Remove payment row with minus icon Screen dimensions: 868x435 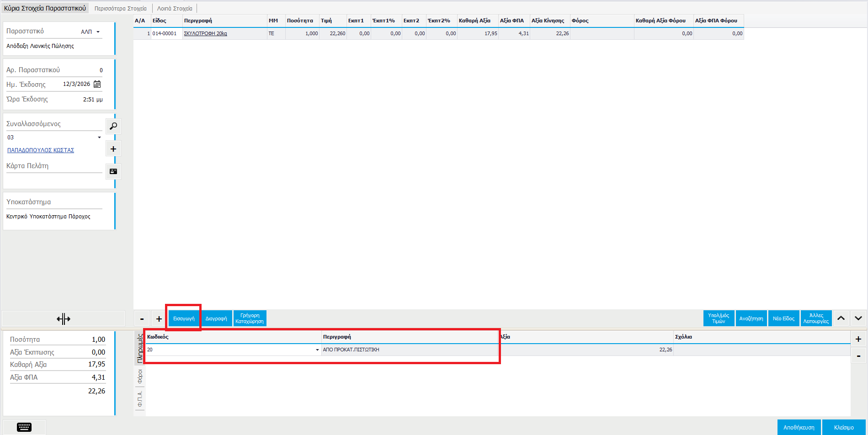[x=858, y=356]
